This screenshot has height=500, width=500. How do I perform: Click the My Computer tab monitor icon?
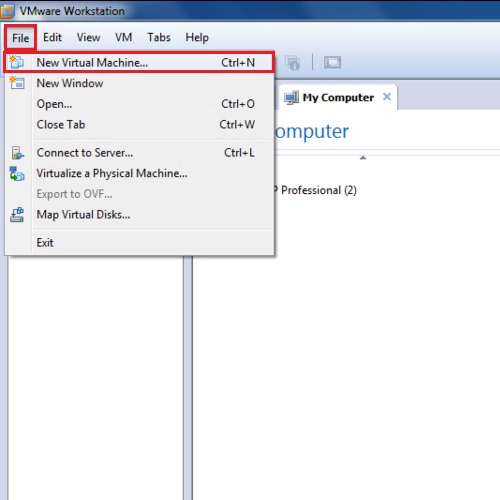[291, 98]
